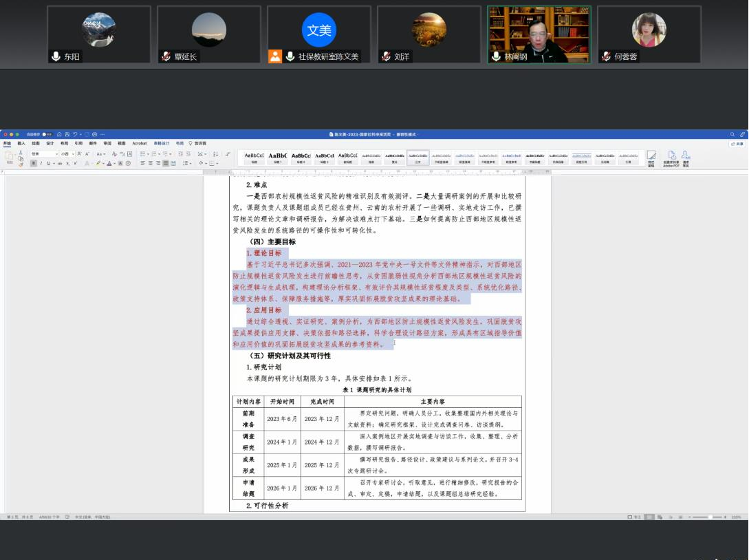Toggle bold formatting in the ribbon

tap(33, 163)
